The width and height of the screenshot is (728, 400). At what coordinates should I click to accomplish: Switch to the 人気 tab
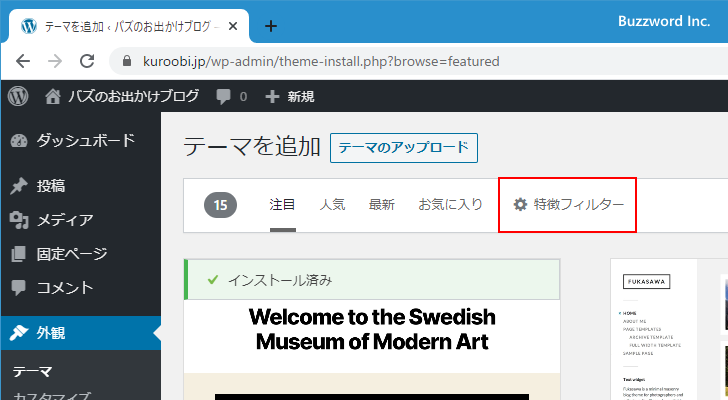(332, 204)
